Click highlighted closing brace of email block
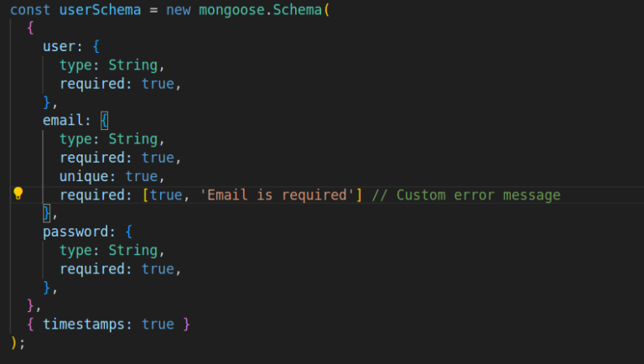The image size is (644, 364). coord(47,213)
